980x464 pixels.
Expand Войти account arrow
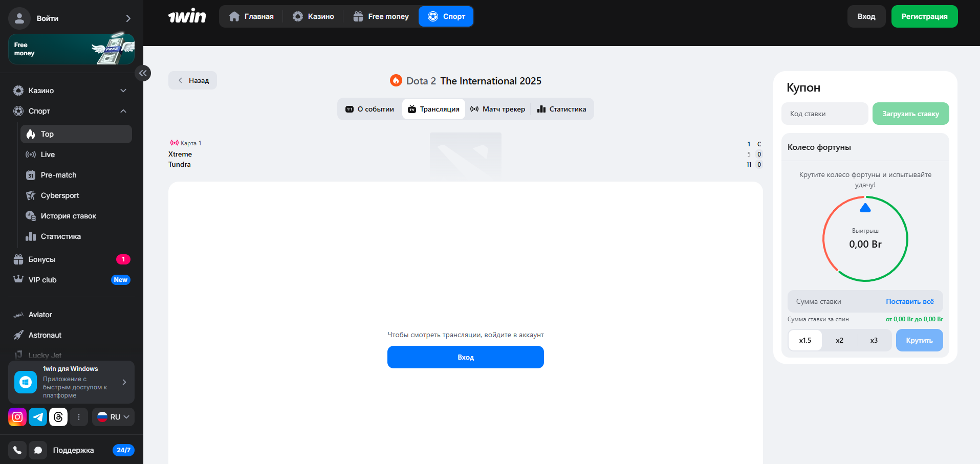(x=128, y=18)
